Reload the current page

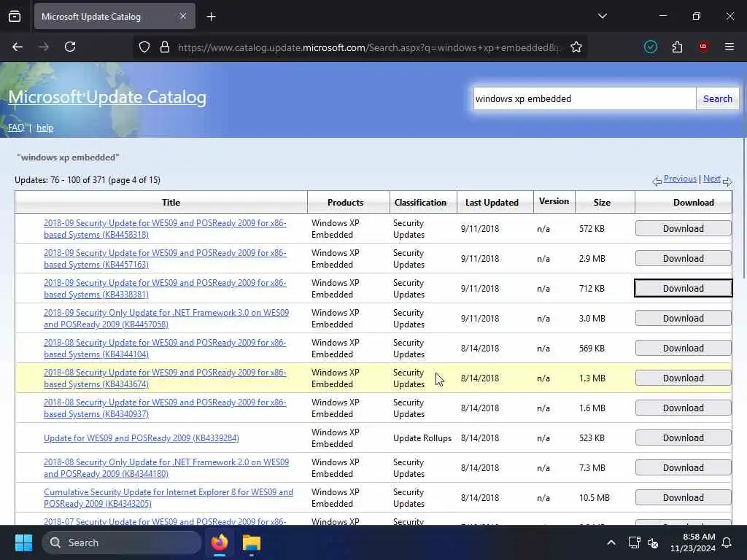70,47
